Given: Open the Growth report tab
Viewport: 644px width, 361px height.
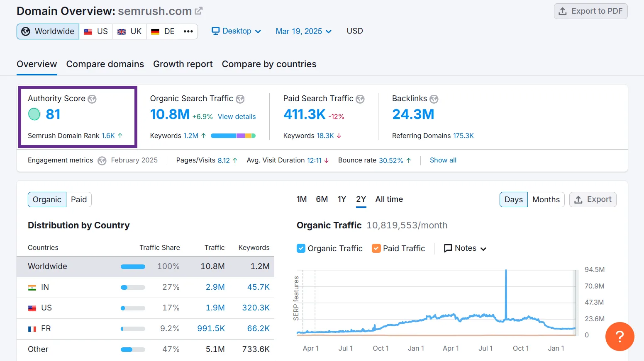Looking at the screenshot, I should 183,64.
